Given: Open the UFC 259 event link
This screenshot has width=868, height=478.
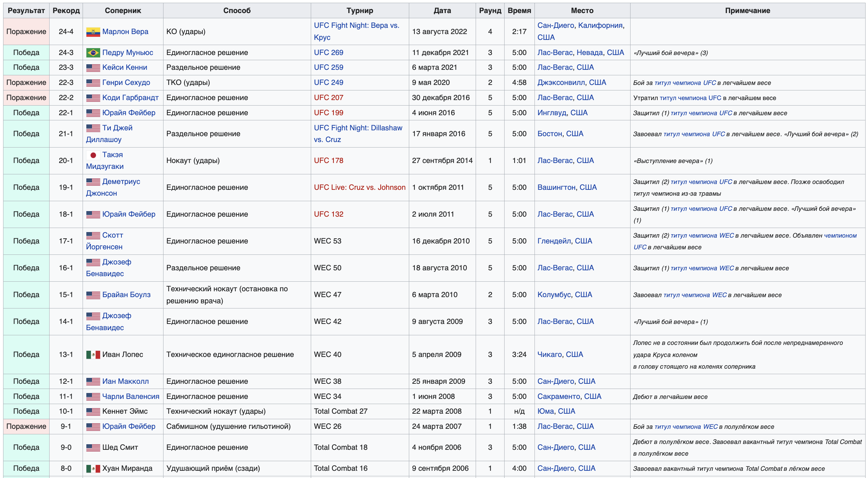Looking at the screenshot, I should tap(328, 67).
